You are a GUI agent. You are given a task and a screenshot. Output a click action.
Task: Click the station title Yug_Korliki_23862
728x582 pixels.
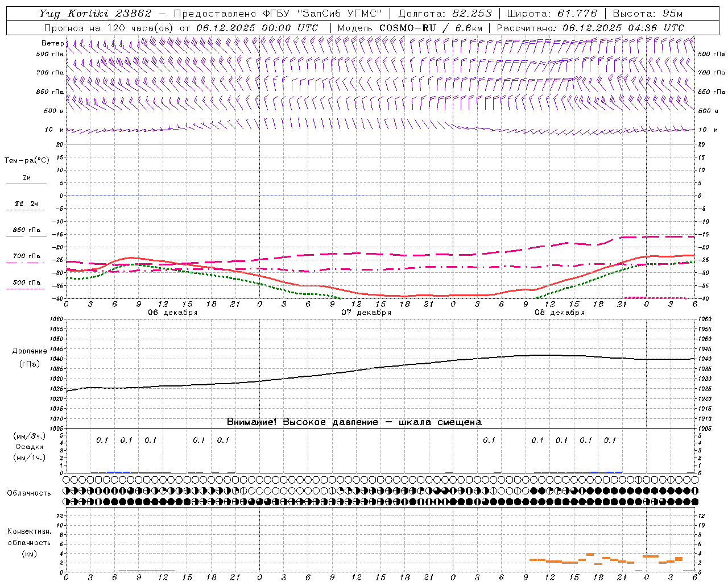coord(96,14)
